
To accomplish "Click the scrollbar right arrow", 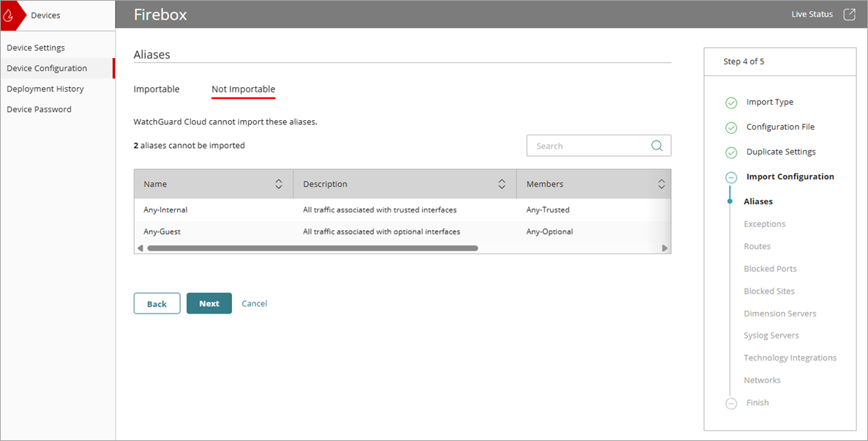I will point(665,248).
